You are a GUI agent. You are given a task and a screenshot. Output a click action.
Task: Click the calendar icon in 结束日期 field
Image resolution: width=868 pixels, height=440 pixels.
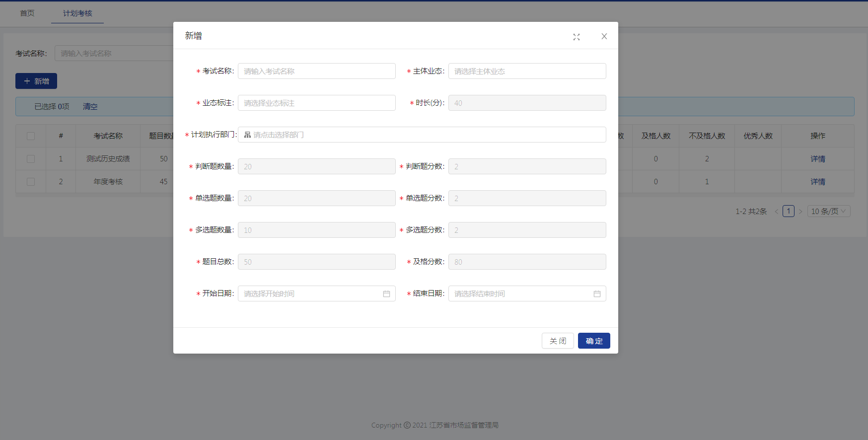click(597, 294)
